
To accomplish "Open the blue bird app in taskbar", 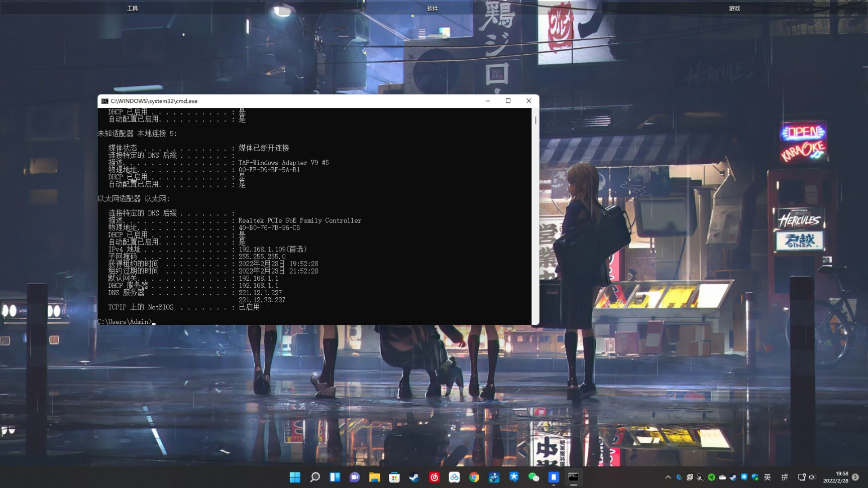I will coord(494,477).
